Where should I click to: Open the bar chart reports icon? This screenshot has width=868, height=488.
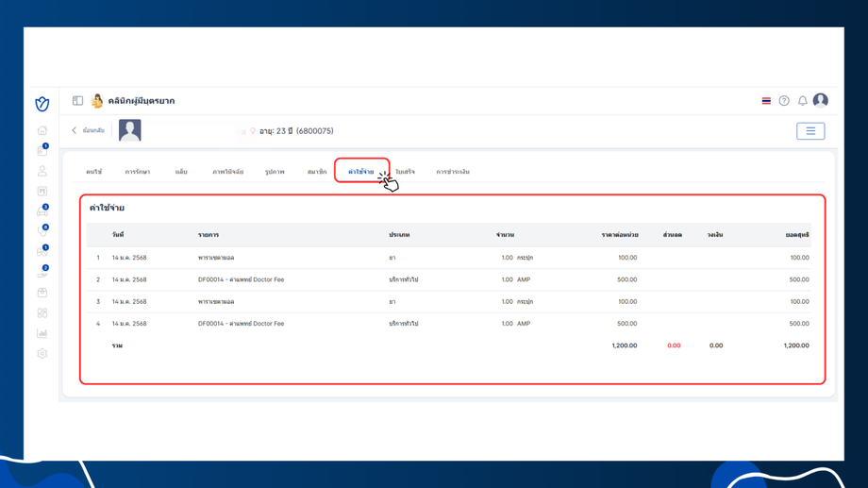pos(42,333)
